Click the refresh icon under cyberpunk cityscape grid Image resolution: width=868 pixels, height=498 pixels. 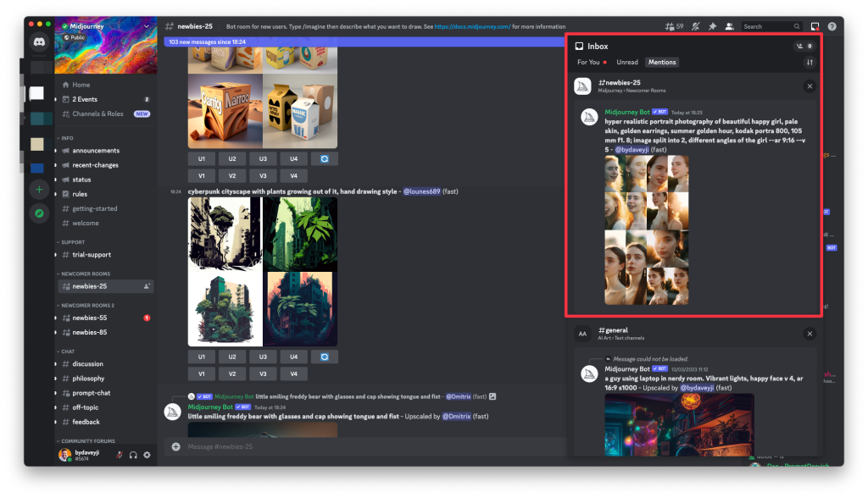click(x=325, y=357)
